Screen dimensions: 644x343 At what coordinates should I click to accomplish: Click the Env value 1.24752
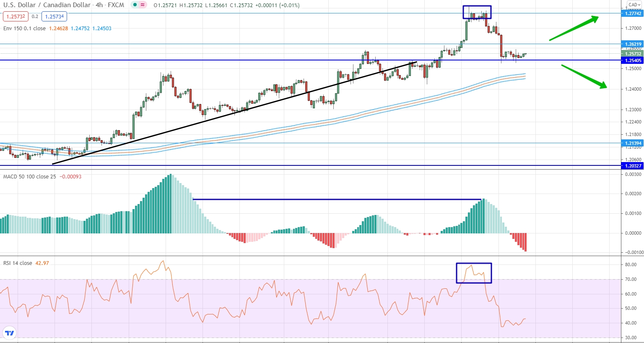coord(80,29)
